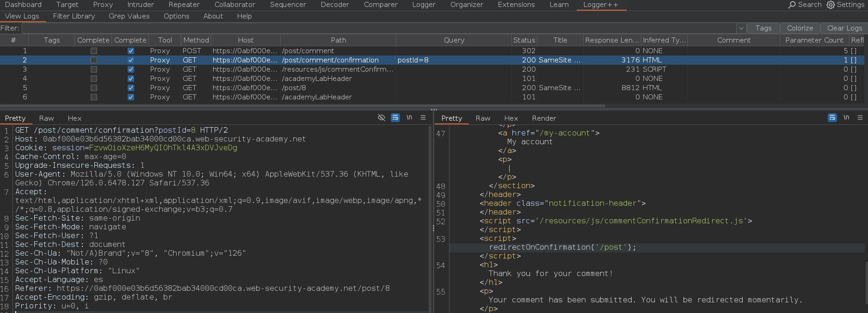Clear all entries with Clear Logs

(844, 28)
